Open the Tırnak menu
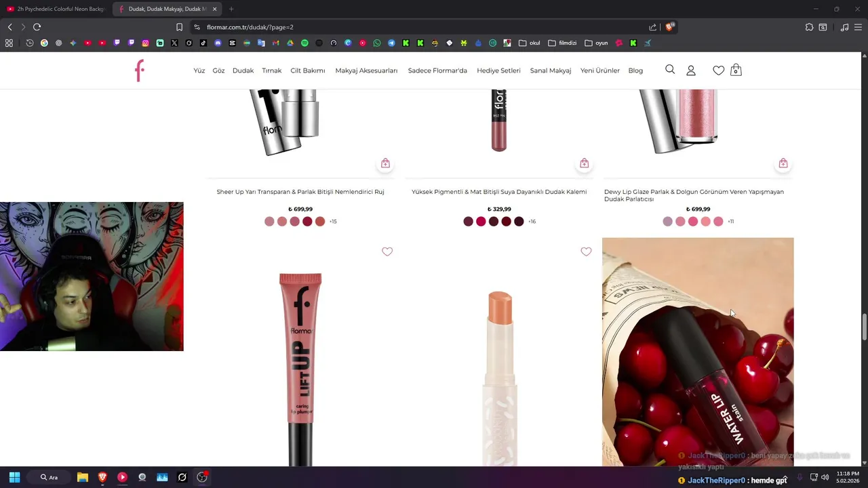 tap(271, 70)
